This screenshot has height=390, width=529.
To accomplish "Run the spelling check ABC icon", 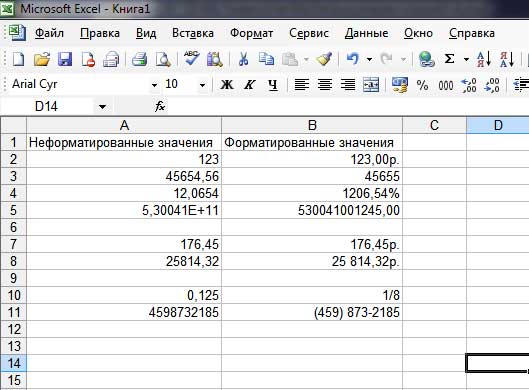I will tap(191, 59).
